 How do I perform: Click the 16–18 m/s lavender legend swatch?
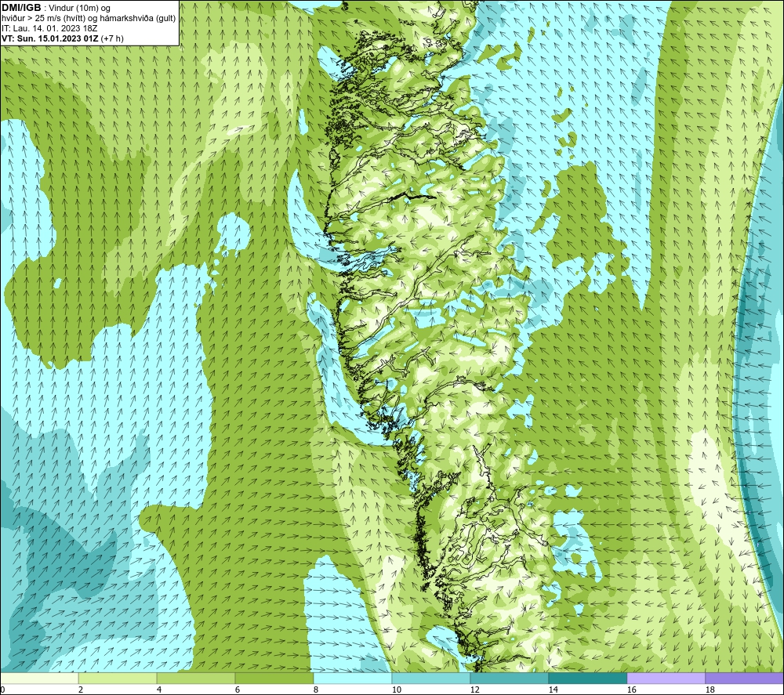point(666,678)
